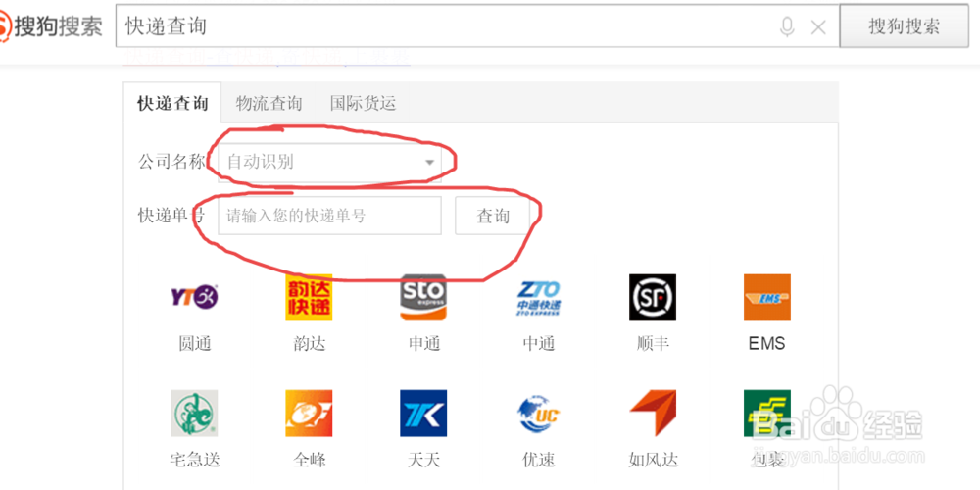This screenshot has height=490, width=980.
Task: Click the microphone voice search icon
Action: pyautogui.click(x=788, y=26)
